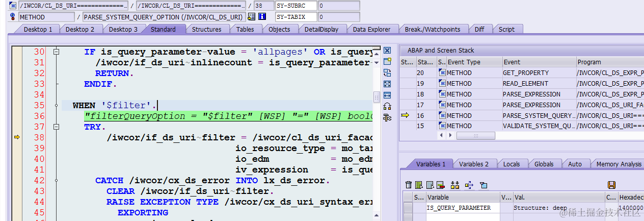This screenshot has height=221, width=644.
Task: Click the swap tool icon in side toolbar
Action: pos(387,72)
